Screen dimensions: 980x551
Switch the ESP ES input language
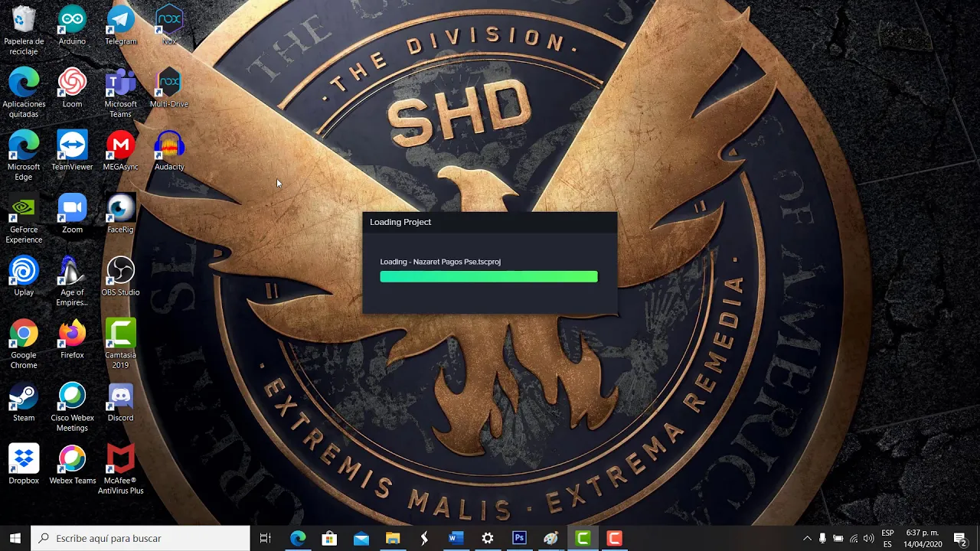(x=887, y=538)
